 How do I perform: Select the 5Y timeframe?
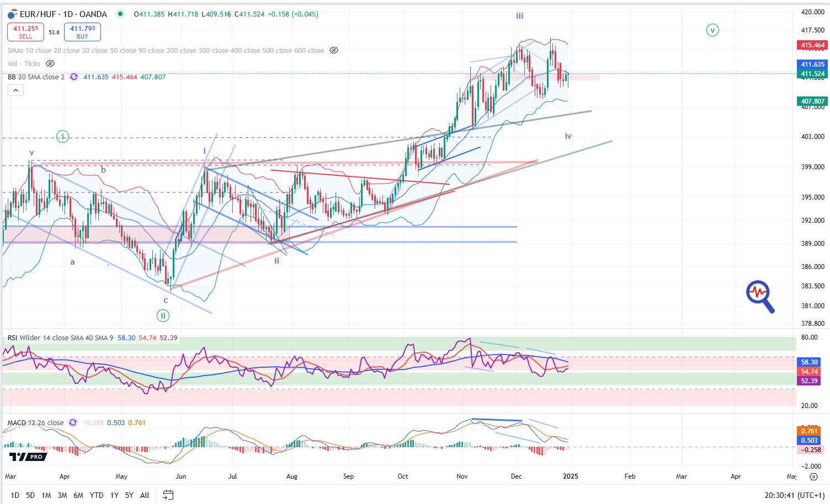pos(129,495)
